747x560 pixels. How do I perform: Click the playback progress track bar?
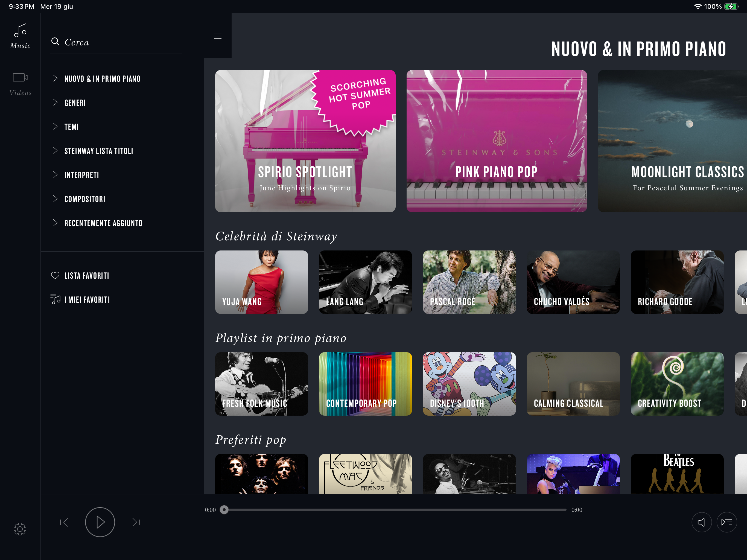point(395,510)
